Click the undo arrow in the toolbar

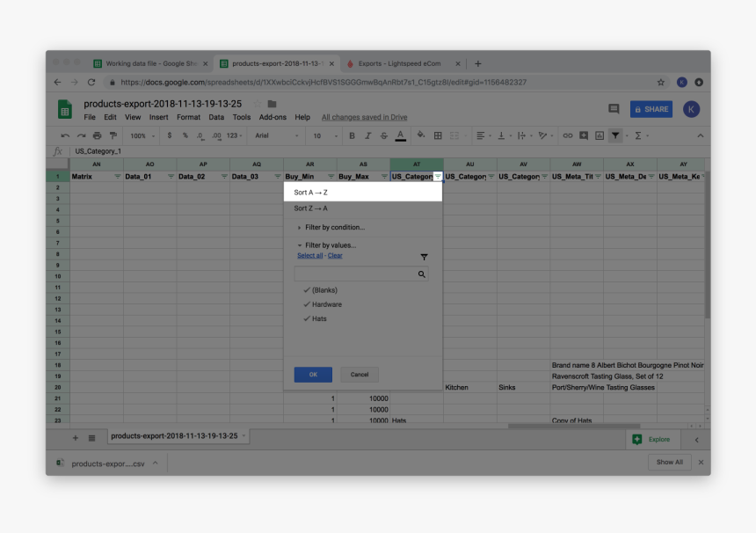tap(65, 135)
